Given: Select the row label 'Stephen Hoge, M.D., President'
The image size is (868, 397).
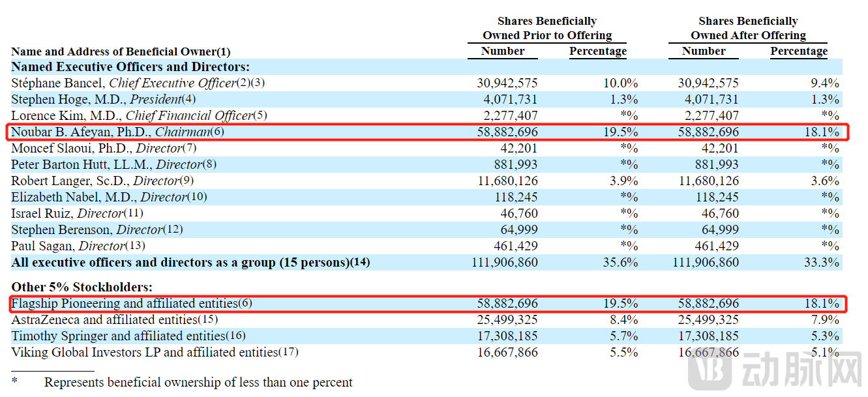Looking at the screenshot, I should [96, 99].
